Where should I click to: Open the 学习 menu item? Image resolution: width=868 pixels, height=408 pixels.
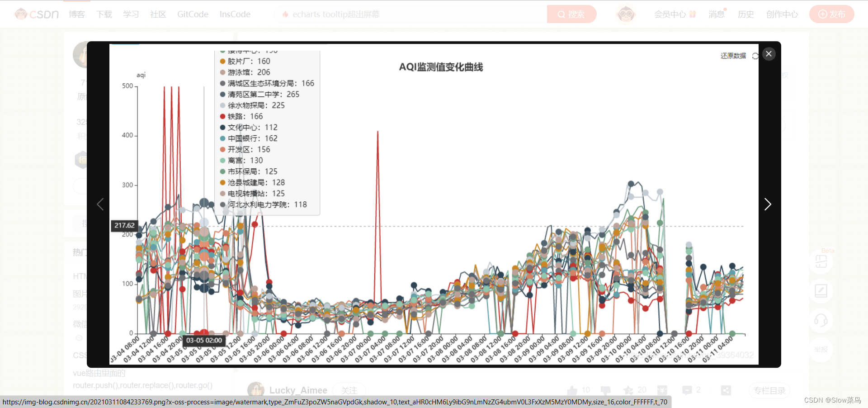(131, 14)
